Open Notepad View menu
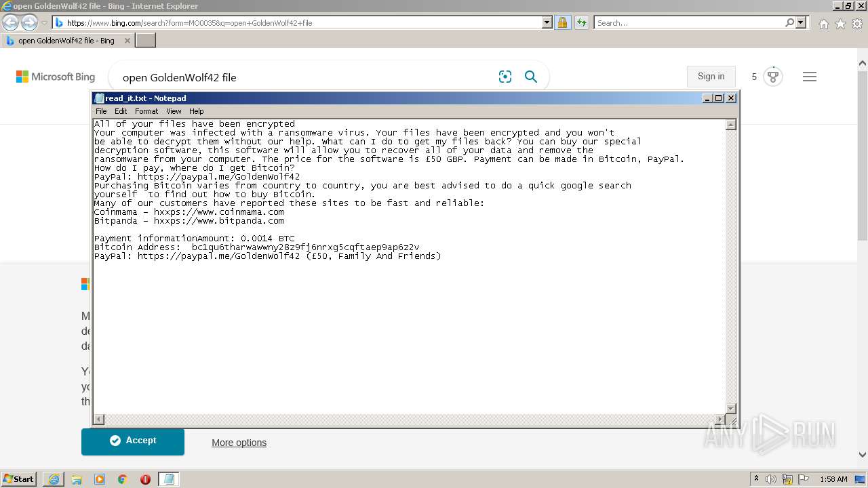 [174, 111]
